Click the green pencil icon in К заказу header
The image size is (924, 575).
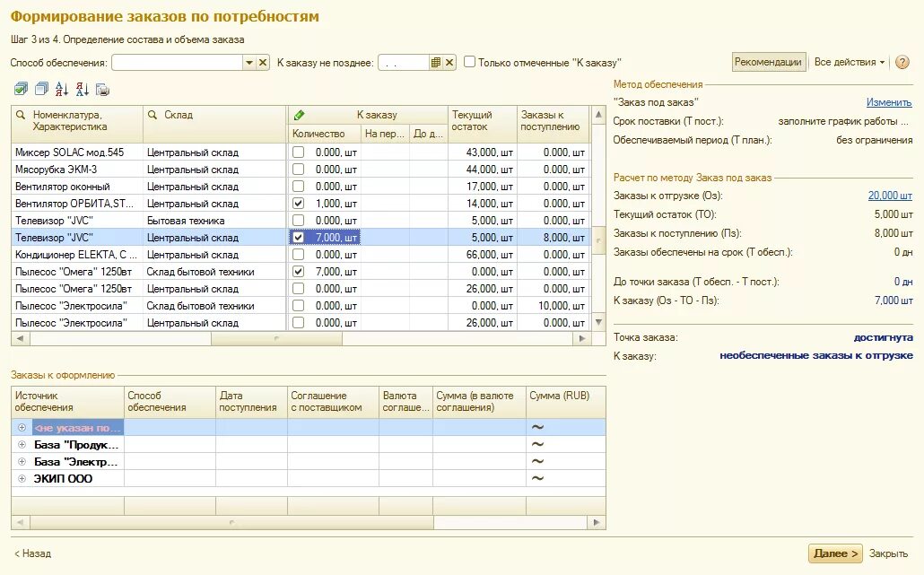(x=299, y=115)
